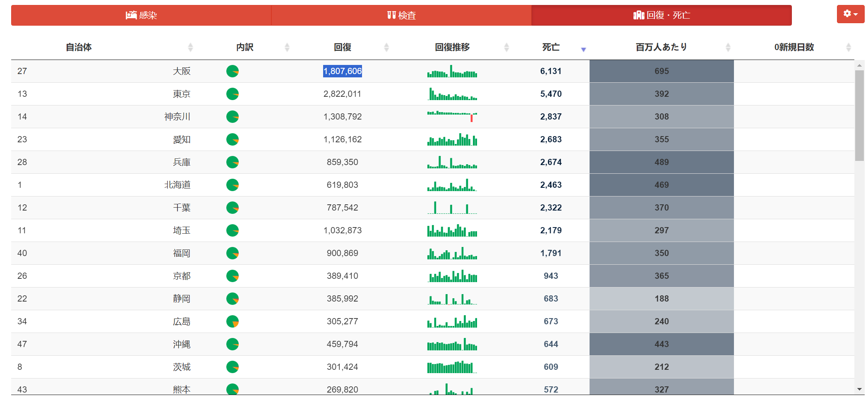Click the 695 per-million cell for 大阪
Image resolution: width=868 pixels, height=400 pixels.
pyautogui.click(x=661, y=71)
